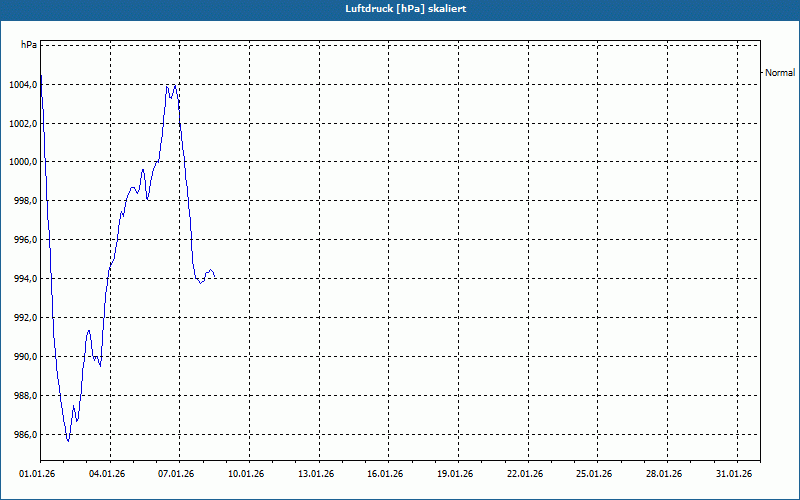Click the date label '25.01.26'
The width and height of the screenshot is (800, 500).
[x=594, y=474]
